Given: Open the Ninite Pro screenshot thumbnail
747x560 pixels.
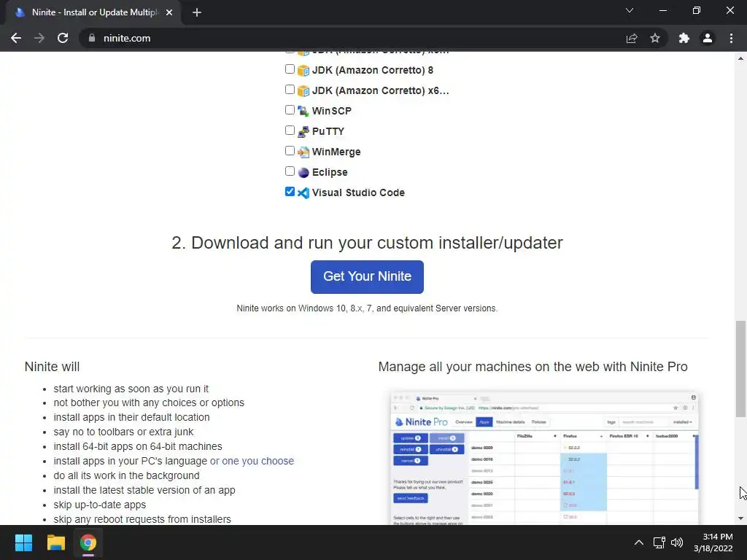Looking at the screenshot, I should click(544, 458).
